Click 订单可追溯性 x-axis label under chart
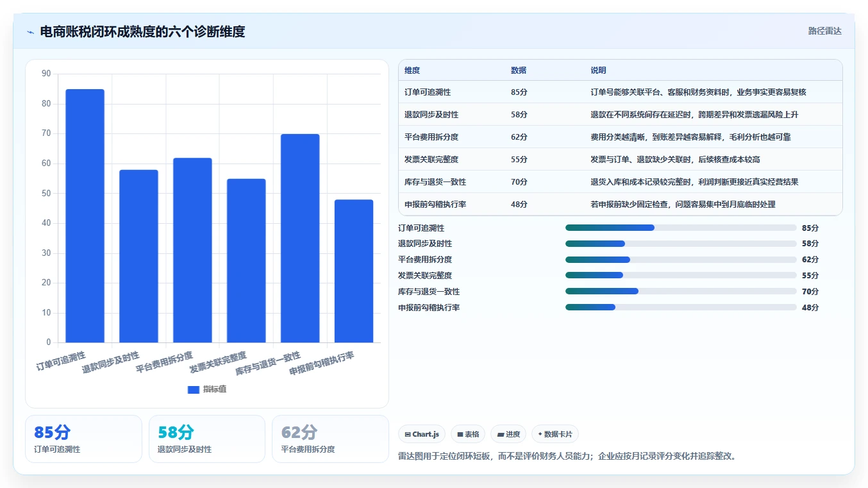Screen dimensions: 868x488 pyautogui.click(x=61, y=361)
